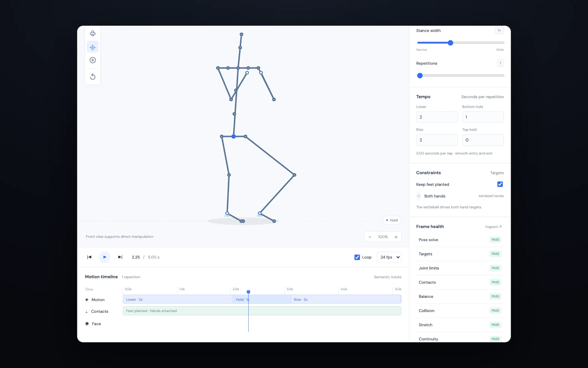Click the skeleton head top joint
The height and width of the screenshot is (368, 588).
click(x=241, y=34)
